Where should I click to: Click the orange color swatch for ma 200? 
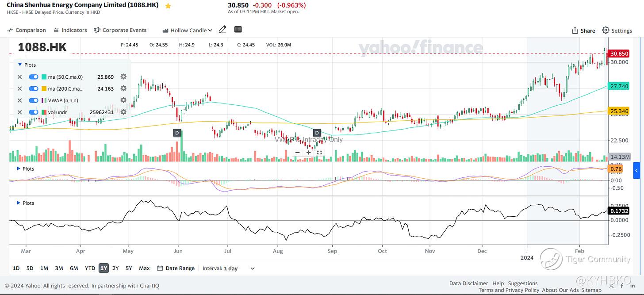[44, 88]
